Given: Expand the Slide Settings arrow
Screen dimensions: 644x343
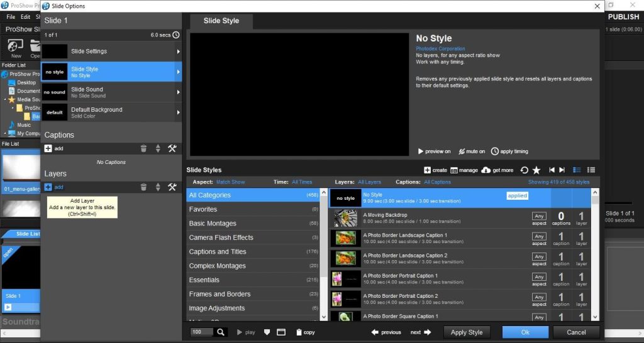Looking at the screenshot, I should tap(178, 52).
